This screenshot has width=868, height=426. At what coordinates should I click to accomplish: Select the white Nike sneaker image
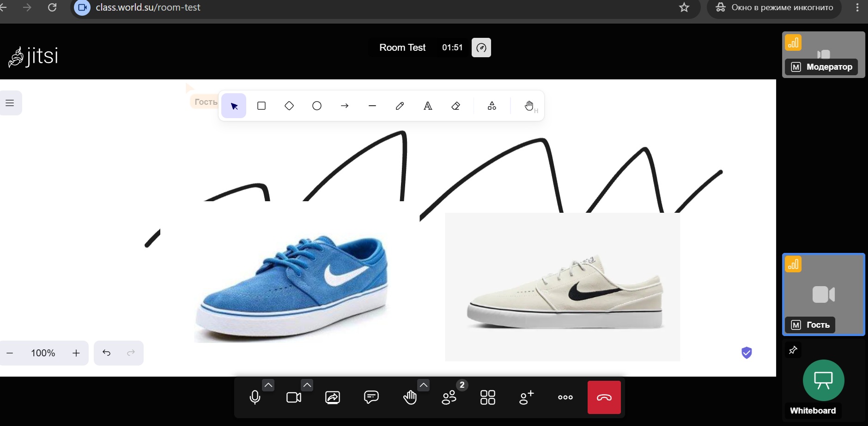click(x=563, y=287)
